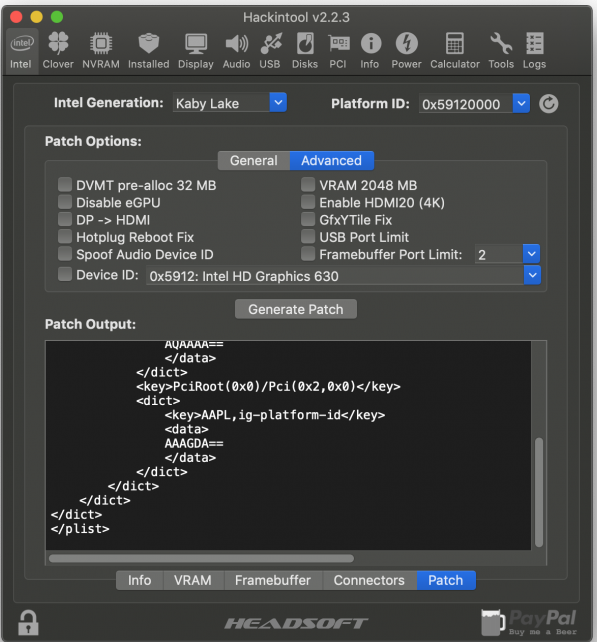The height and width of the screenshot is (642, 597).
Task: Toggle the Device ID checkbox
Action: click(65, 274)
